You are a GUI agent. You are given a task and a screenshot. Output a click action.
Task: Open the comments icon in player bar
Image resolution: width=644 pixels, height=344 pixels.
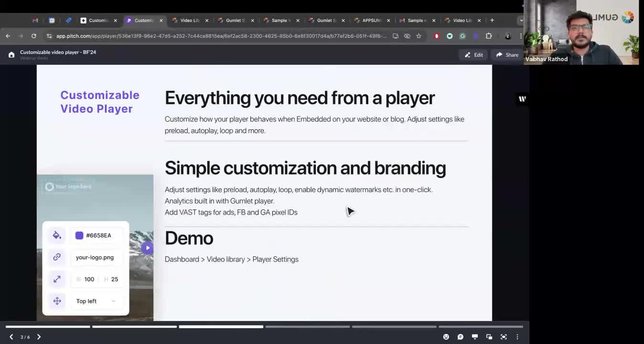point(460,337)
